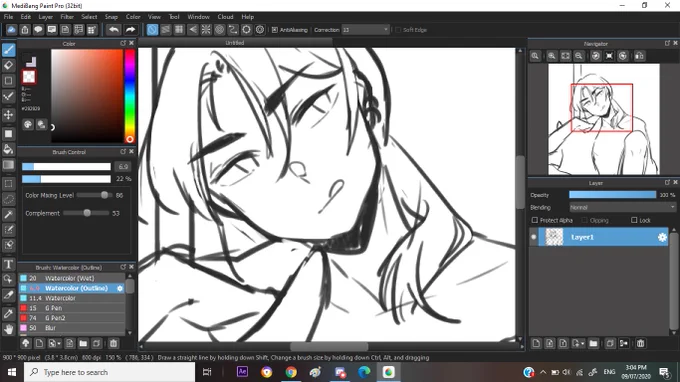This screenshot has height=382, width=680.
Task: Select the Text tool
Action: click(9, 264)
